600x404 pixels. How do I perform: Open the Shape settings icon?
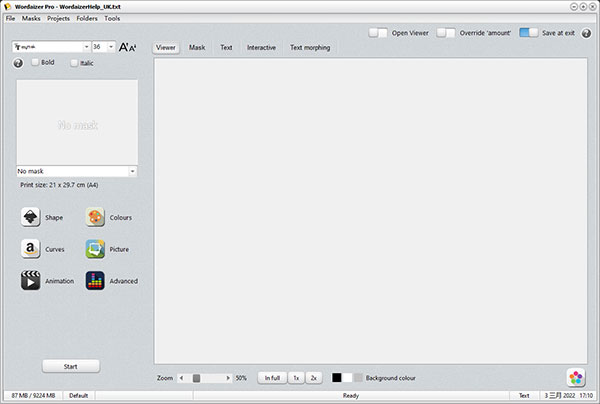click(x=30, y=217)
